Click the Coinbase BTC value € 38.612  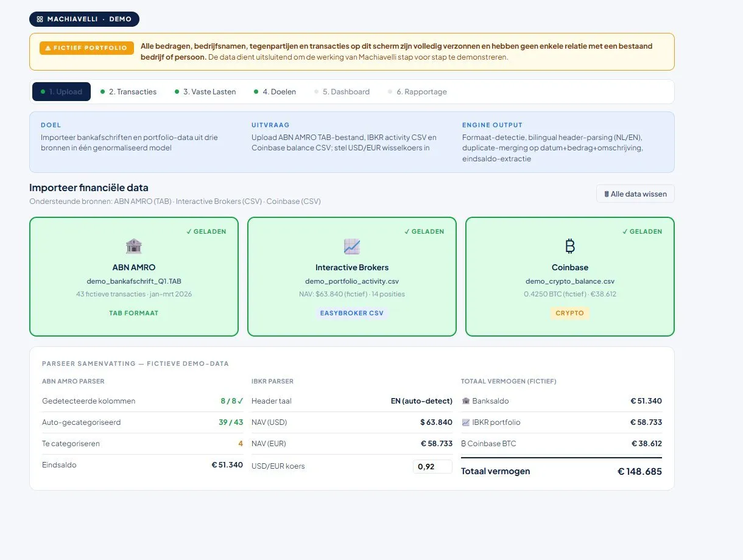point(647,444)
